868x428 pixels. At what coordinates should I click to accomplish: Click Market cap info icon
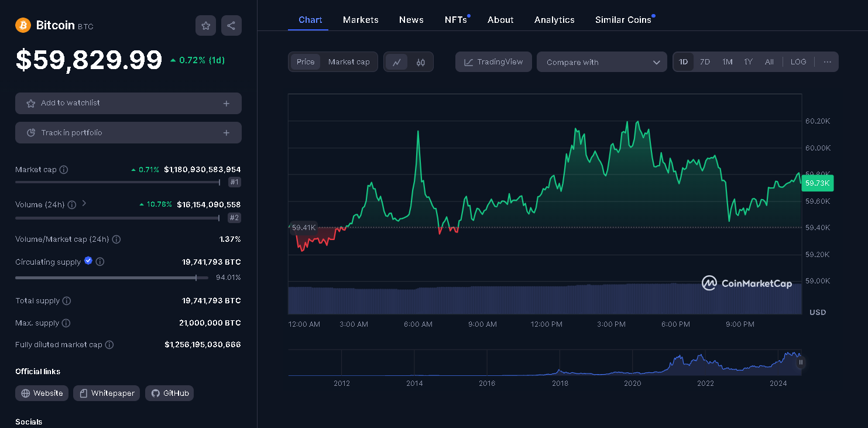click(x=64, y=169)
